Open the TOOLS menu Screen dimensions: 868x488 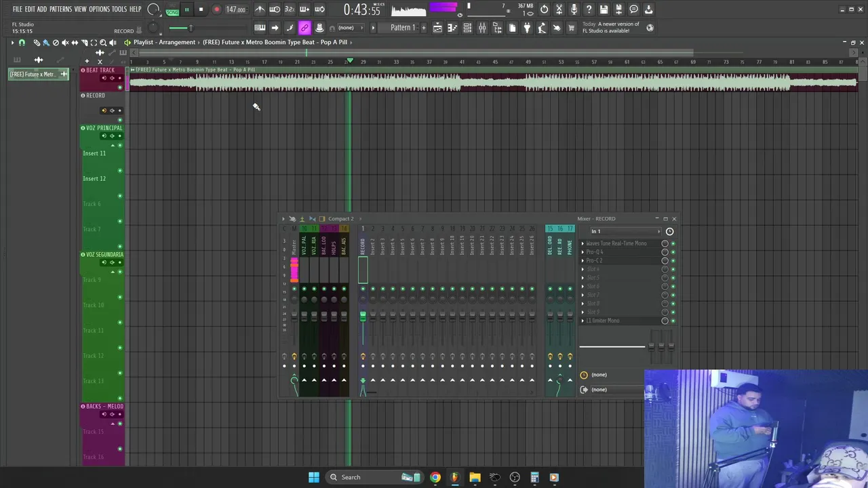(119, 9)
